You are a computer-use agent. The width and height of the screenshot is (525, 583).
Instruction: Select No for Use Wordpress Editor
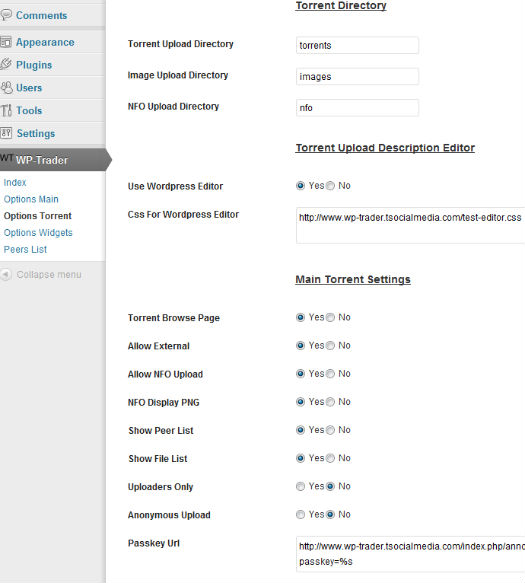(x=330, y=186)
